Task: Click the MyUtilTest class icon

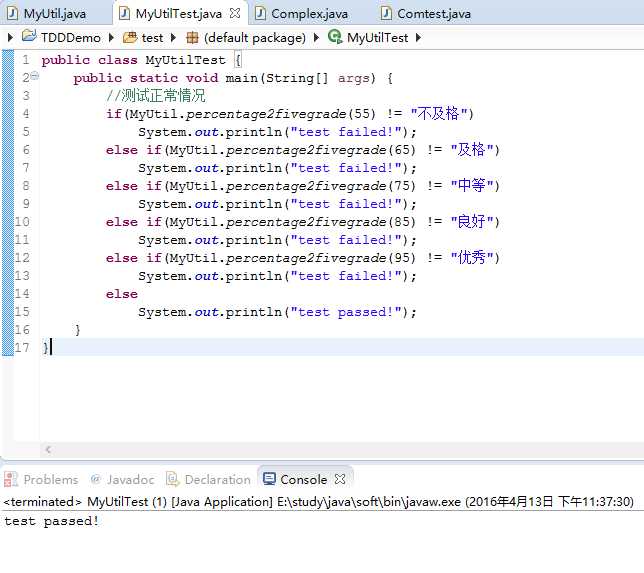Action: pos(335,37)
